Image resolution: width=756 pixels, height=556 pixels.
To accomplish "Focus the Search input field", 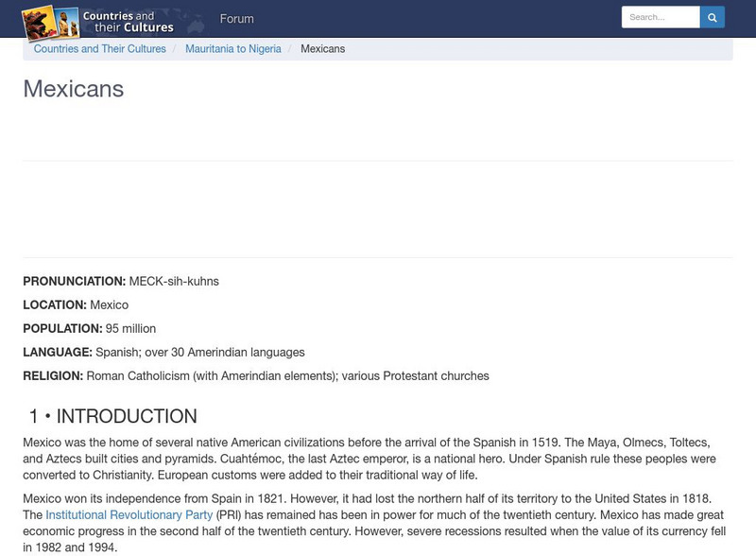I will click(x=660, y=17).
